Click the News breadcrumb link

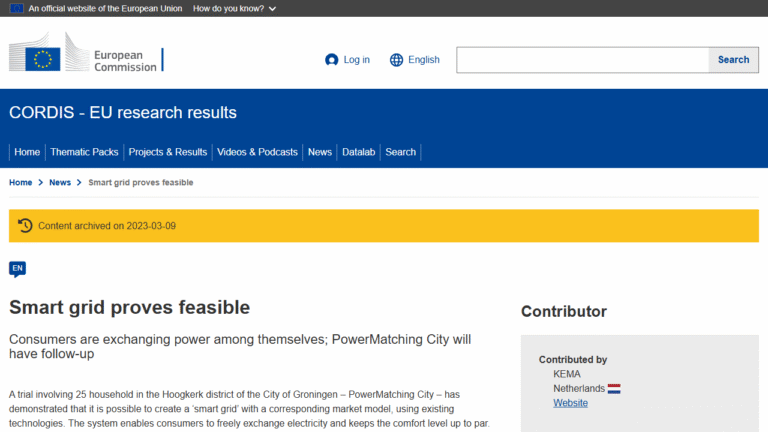(60, 183)
